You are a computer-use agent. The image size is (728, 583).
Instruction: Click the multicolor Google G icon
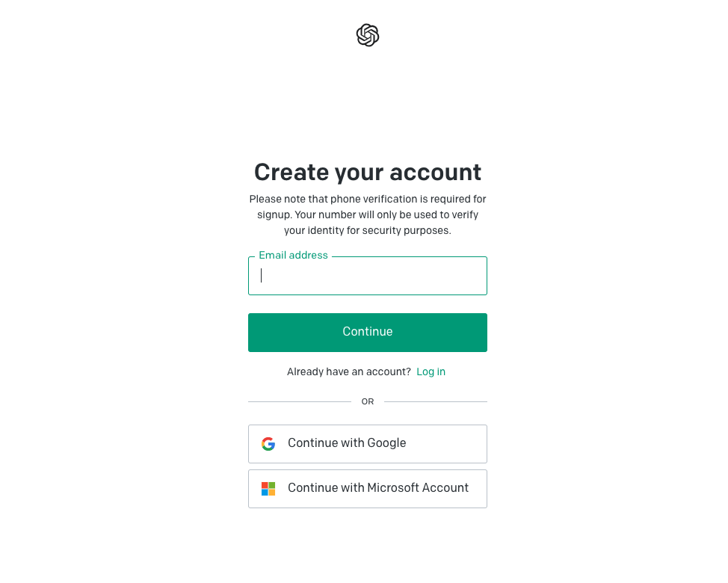[x=268, y=444]
